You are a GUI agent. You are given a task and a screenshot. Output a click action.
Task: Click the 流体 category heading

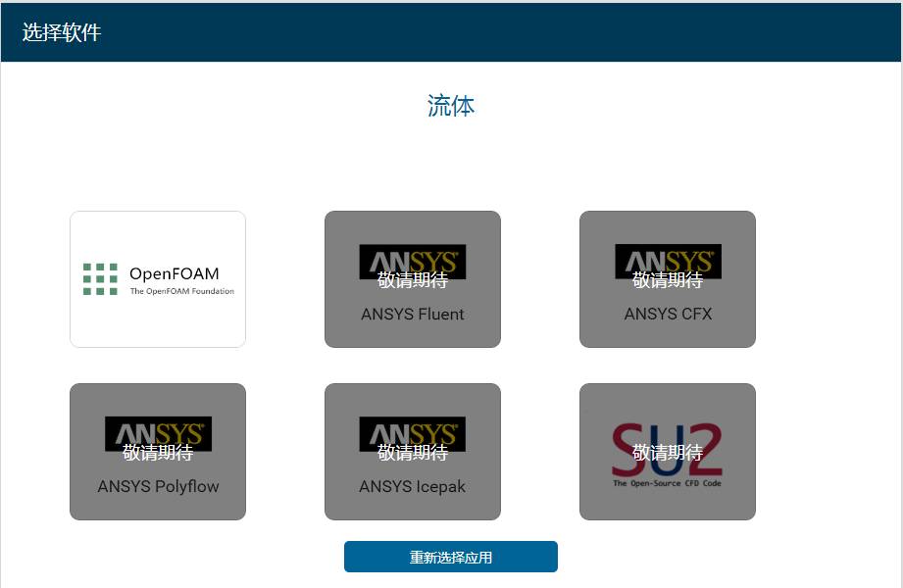[x=451, y=106]
